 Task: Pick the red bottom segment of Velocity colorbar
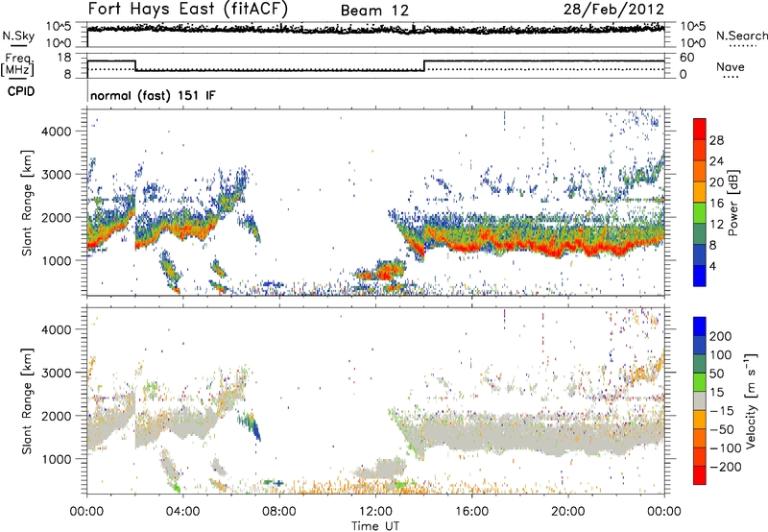[700, 475]
